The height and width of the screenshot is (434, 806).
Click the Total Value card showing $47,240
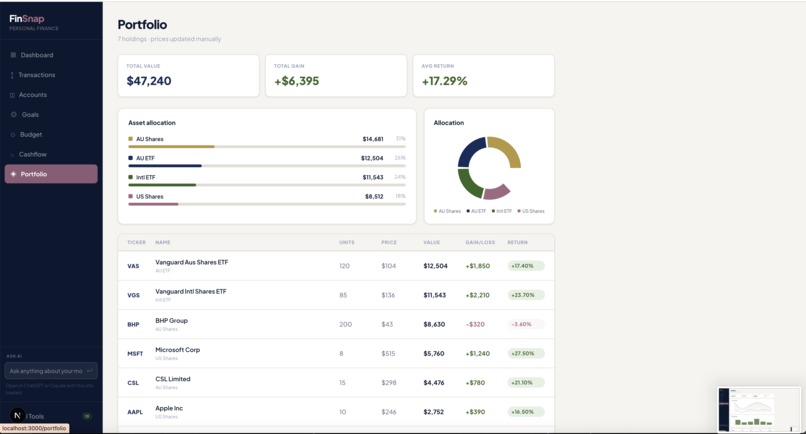coord(189,76)
